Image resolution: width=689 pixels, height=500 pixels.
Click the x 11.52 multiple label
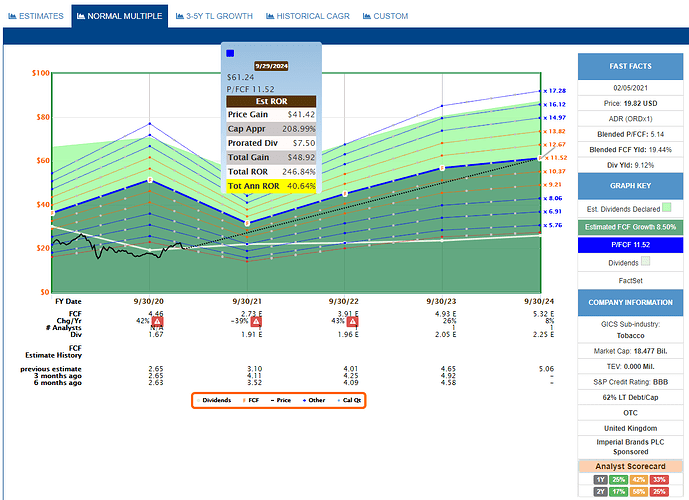point(556,158)
